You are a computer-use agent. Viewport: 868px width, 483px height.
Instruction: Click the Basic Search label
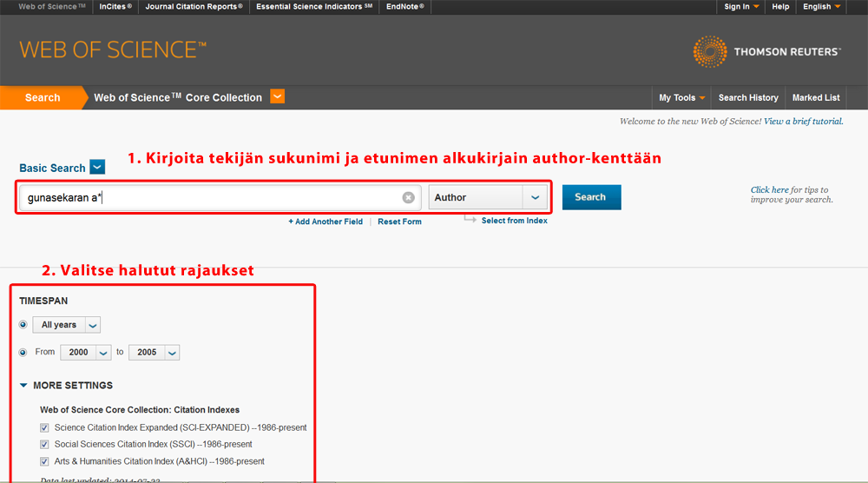click(53, 168)
